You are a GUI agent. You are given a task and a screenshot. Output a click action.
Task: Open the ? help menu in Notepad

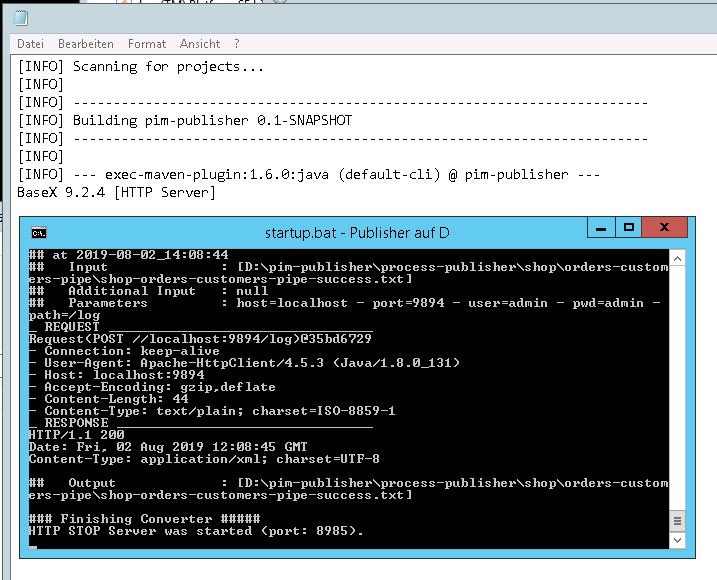[x=236, y=44]
